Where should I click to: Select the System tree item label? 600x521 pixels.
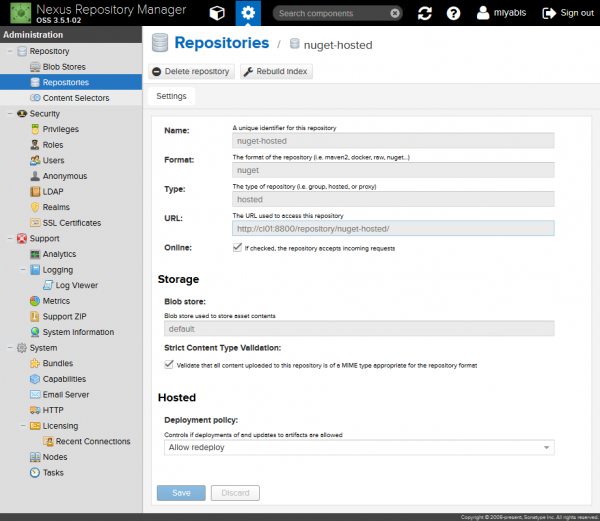click(x=43, y=348)
